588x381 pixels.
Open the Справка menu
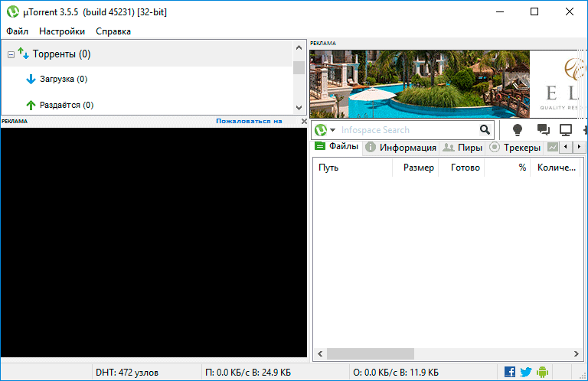click(113, 31)
